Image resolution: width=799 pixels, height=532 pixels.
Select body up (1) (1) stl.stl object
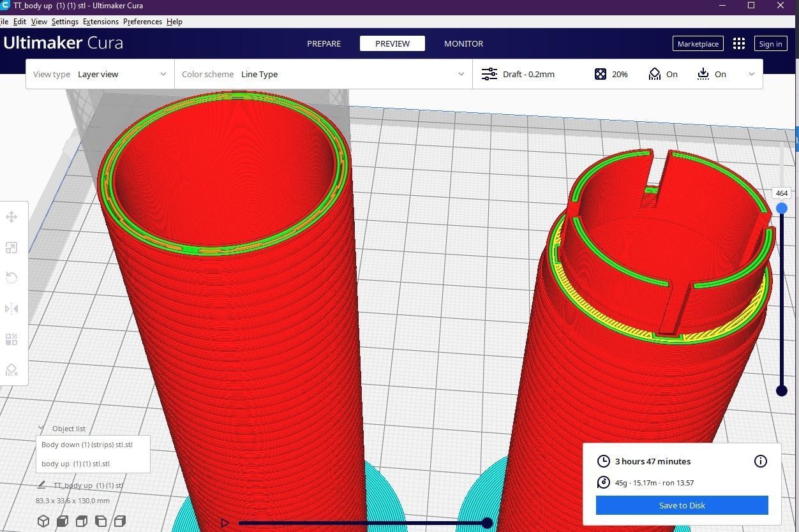[x=75, y=464]
